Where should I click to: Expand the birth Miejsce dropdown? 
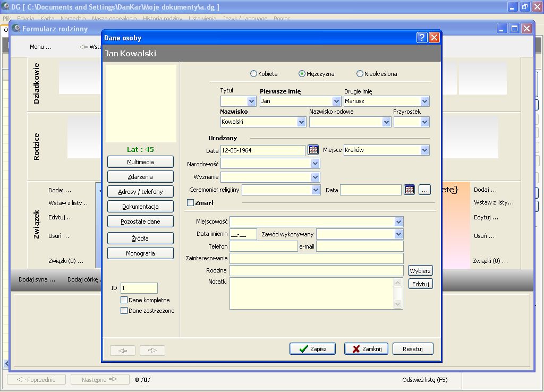pos(424,150)
